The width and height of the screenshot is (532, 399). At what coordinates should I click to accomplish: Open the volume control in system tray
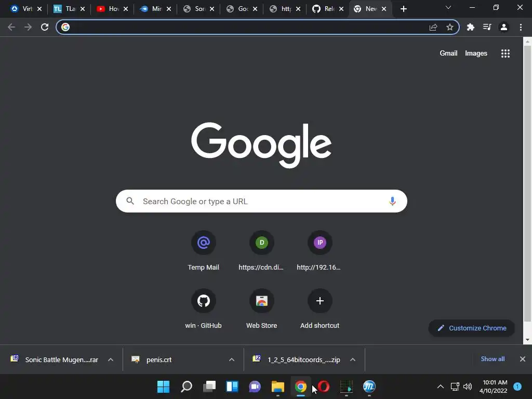click(468, 387)
